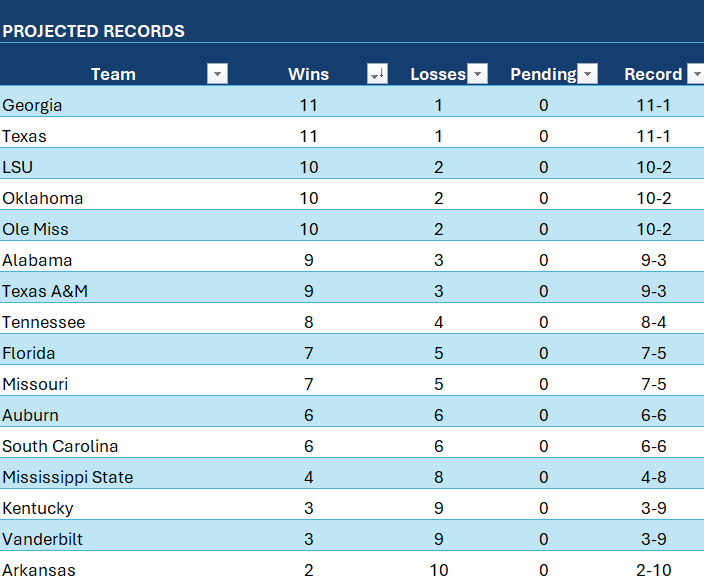
Task: Select Texas's record 11-1
Action: click(x=653, y=136)
